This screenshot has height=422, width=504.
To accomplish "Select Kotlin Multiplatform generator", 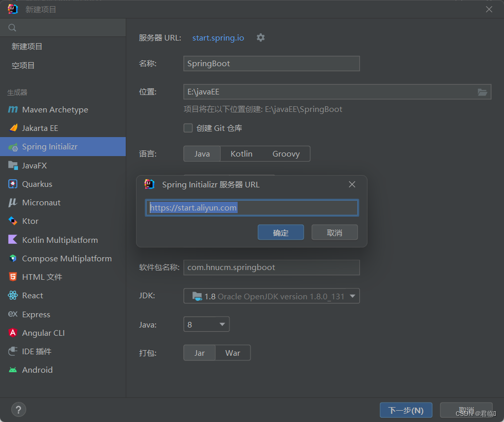I will 63,240.
